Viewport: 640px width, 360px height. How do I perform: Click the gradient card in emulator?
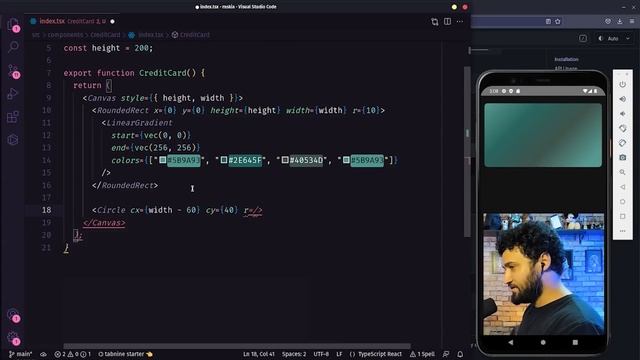[x=543, y=135]
